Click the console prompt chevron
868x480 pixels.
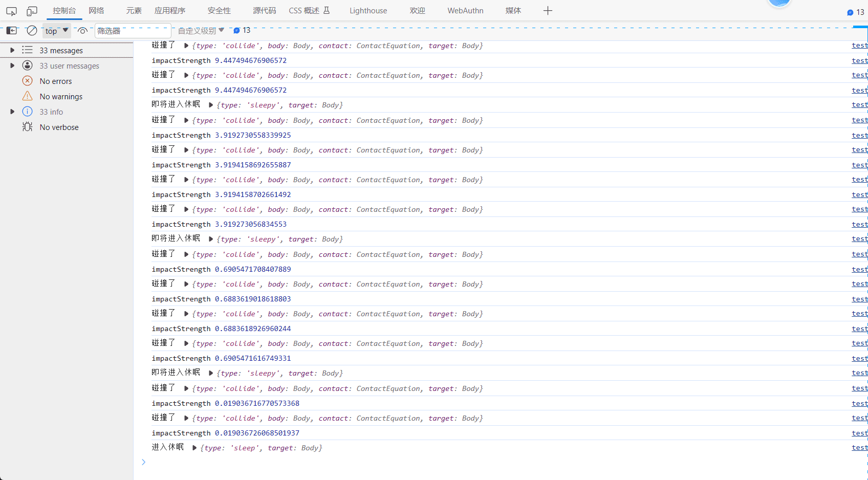pos(143,462)
